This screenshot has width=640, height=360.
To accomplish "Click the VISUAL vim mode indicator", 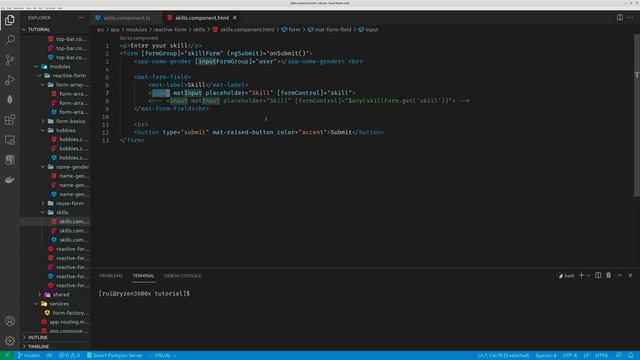I will [162, 356].
